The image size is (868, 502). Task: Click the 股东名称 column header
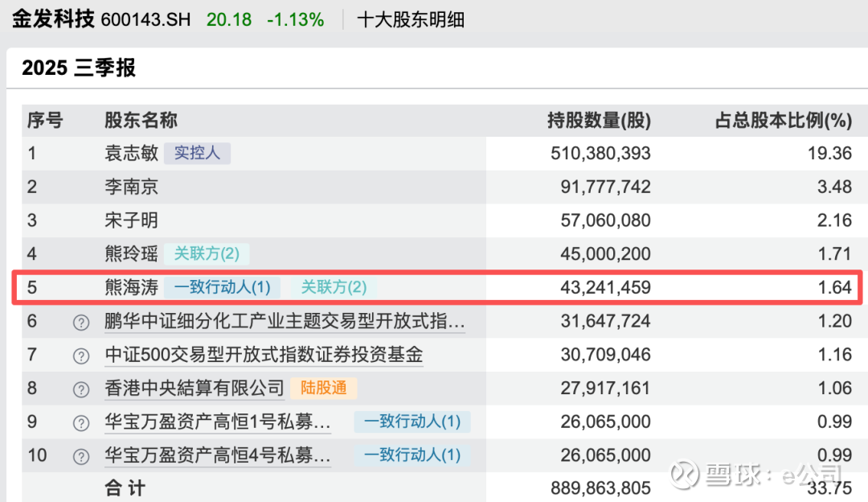point(141,120)
